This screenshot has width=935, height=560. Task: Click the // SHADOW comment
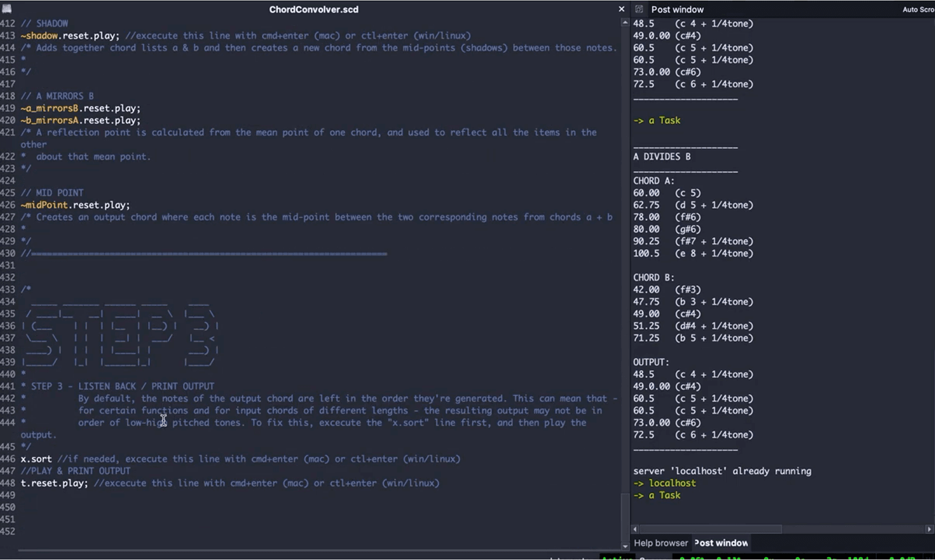tap(44, 23)
